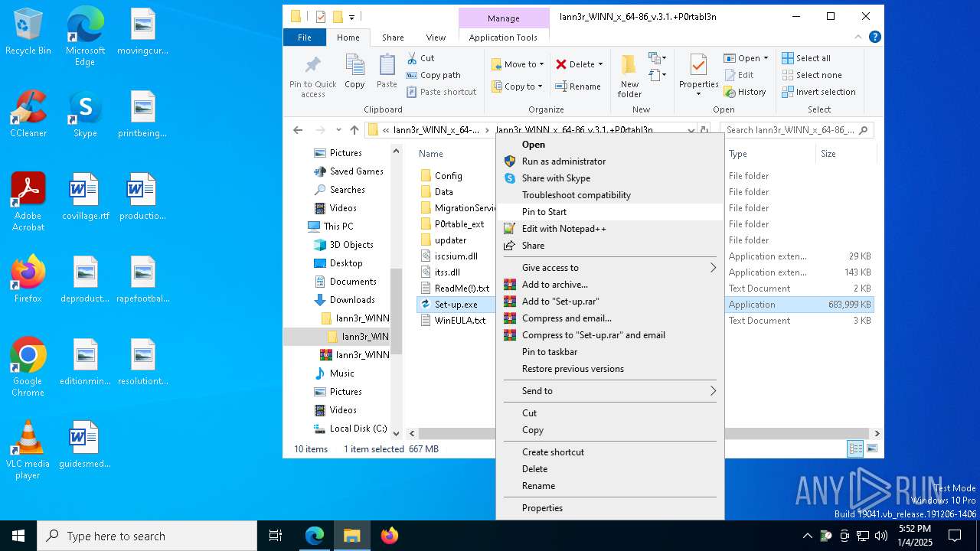Switch to the Share ribbon tab
This screenshot has width=980, height=551.
(393, 37)
